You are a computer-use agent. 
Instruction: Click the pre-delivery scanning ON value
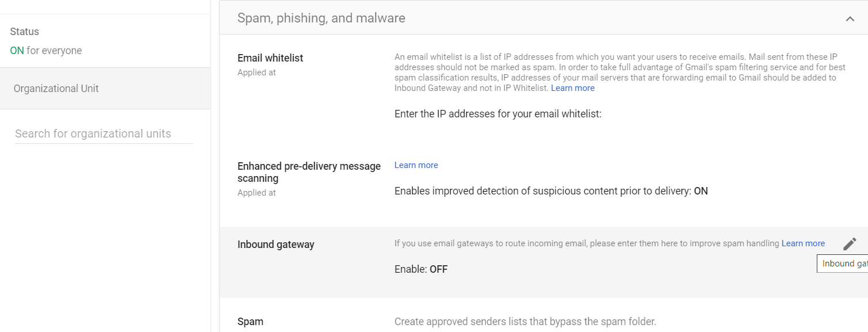[x=701, y=191]
